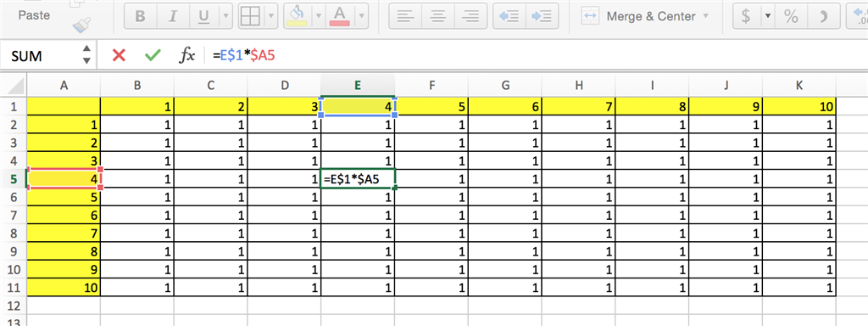Increase indent icon

542,16
